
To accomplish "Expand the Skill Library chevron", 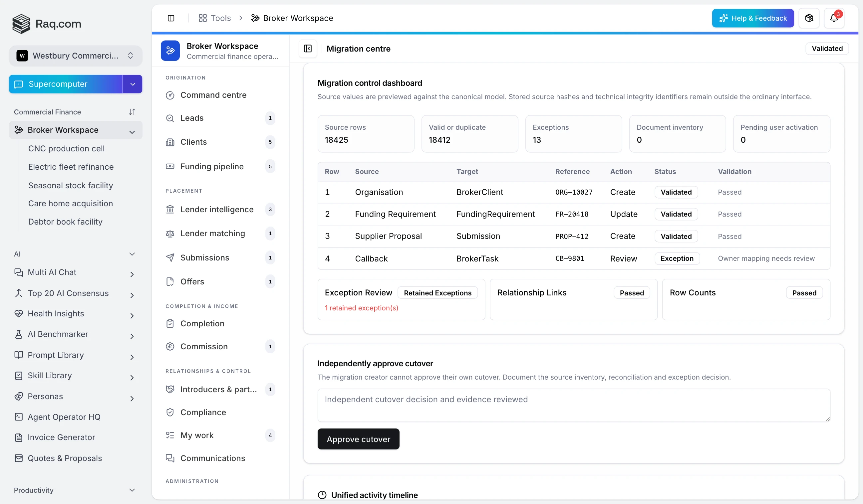I will tap(132, 377).
